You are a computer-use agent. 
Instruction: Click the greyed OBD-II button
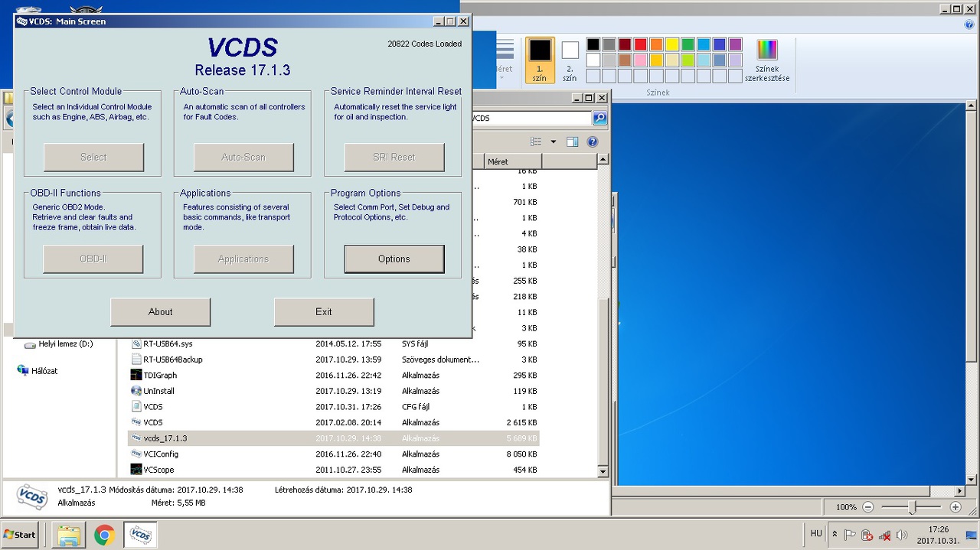(93, 259)
